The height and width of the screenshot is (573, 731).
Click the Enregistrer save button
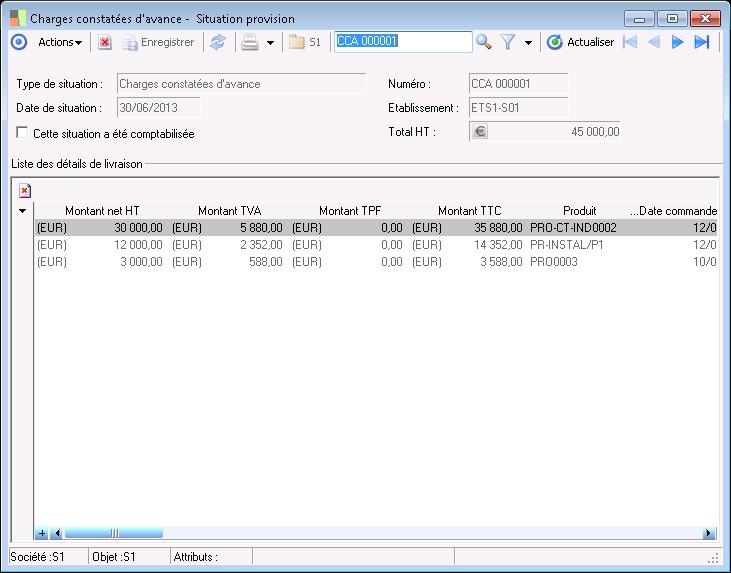coord(158,42)
